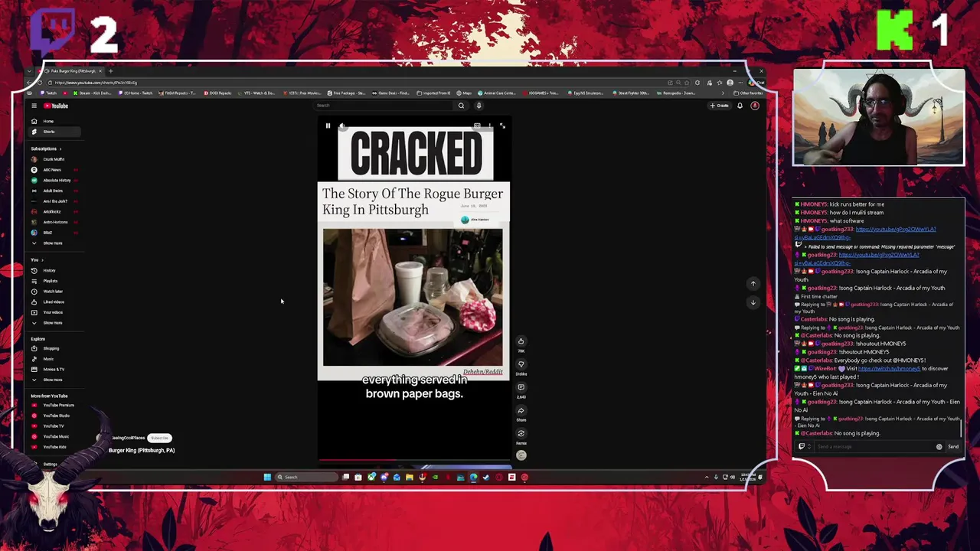Screen dimensions: 980x551
Task: Open YouTube notifications bell
Action: 740,106
